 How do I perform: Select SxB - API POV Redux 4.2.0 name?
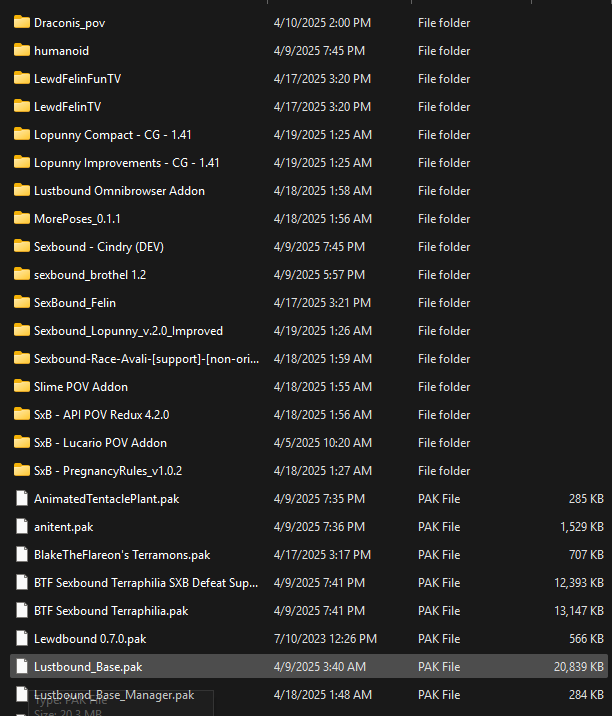click(x=101, y=415)
